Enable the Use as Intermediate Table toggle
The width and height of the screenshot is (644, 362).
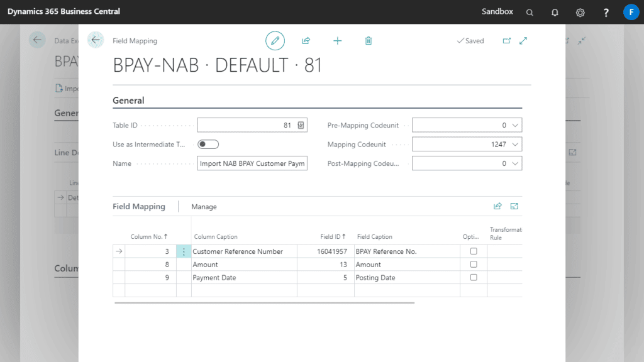[208, 144]
